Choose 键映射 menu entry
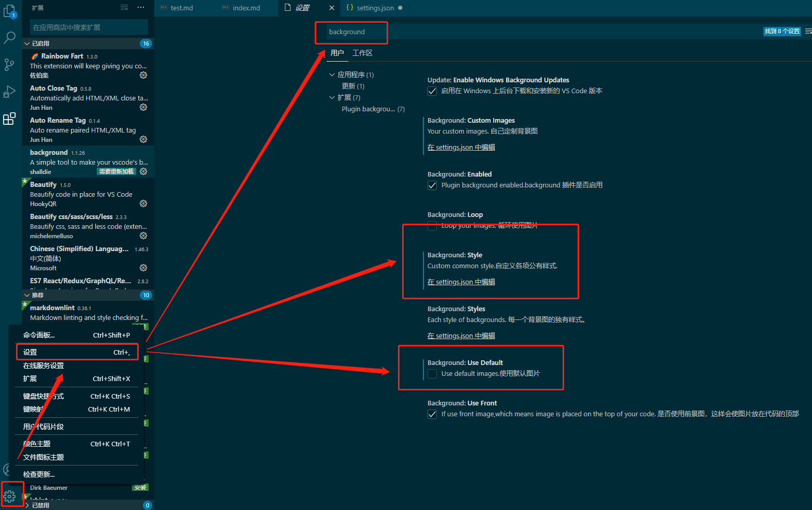Viewport: 812px width, 510px height. [77, 409]
